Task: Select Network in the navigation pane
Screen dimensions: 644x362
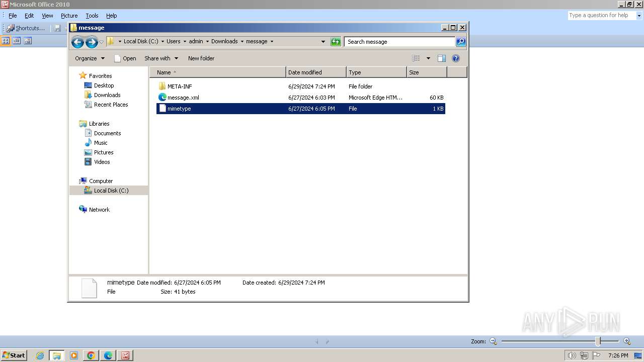Action: pyautogui.click(x=99, y=210)
